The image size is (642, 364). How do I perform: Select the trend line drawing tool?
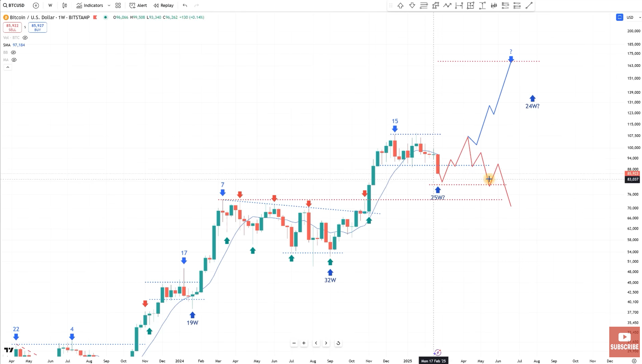click(529, 5)
